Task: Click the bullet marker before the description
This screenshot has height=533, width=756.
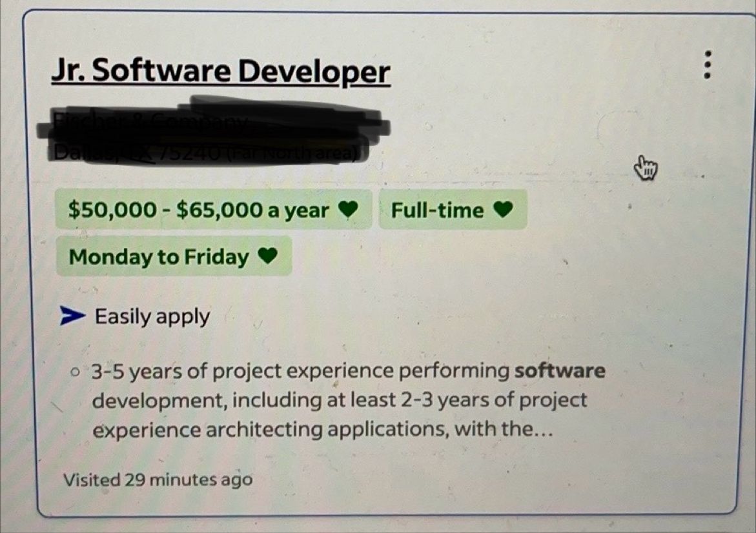Action: [74, 372]
